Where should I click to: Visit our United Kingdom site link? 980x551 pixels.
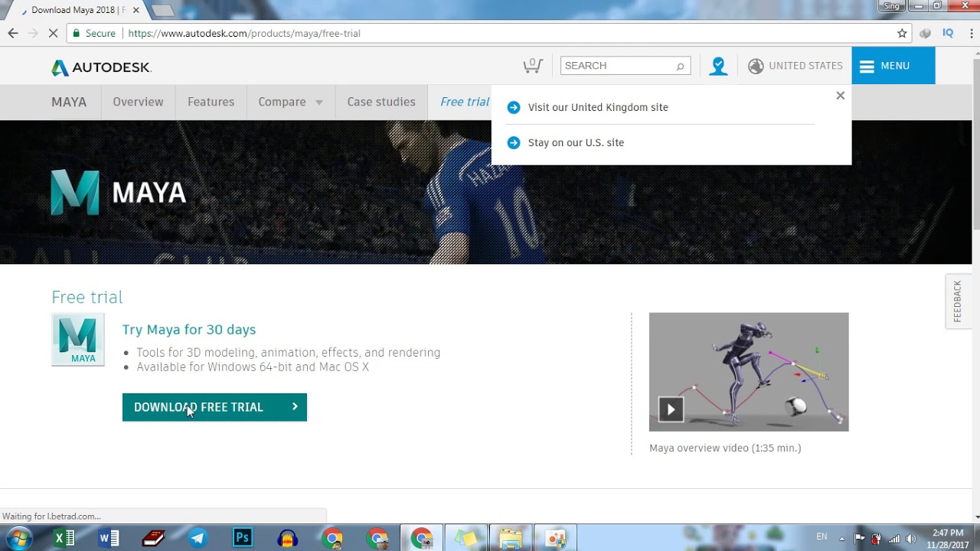point(598,107)
